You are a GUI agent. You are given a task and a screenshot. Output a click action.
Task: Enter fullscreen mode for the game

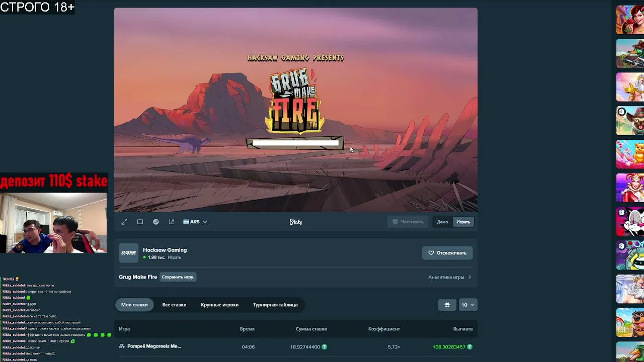click(x=124, y=222)
